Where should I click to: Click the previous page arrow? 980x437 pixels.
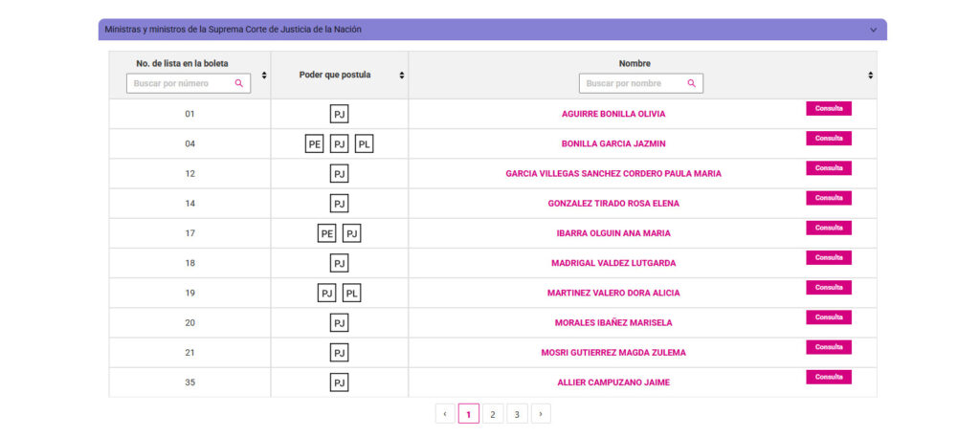[x=445, y=414]
